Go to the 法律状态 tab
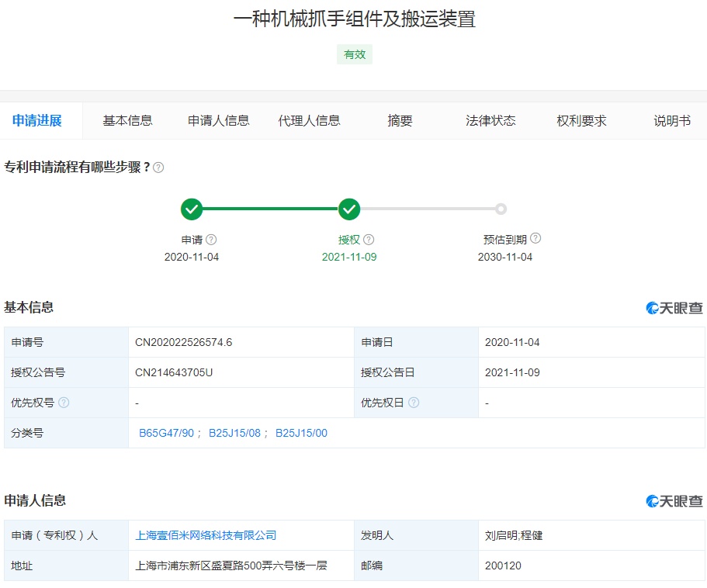Viewport: 707px width, 588px height. [x=490, y=120]
